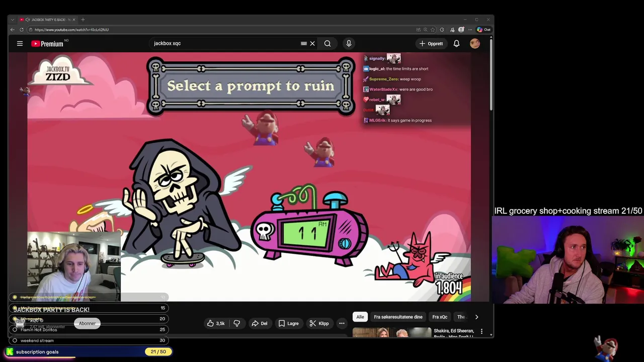Click the Flamin Hot Doritos goal radio
Viewport: 644px width, 362px height.
click(x=15, y=330)
